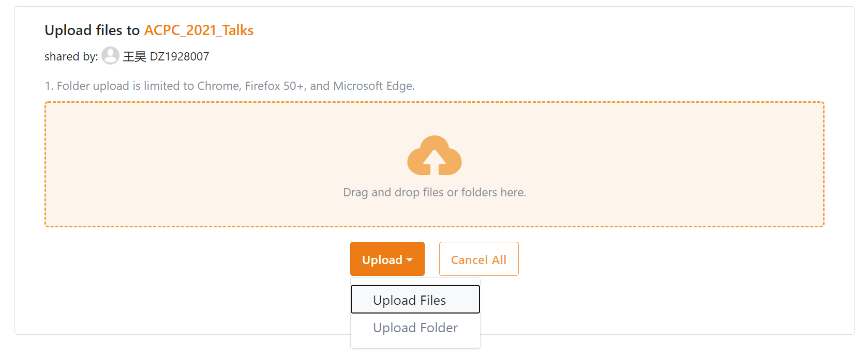
Task: Click the sharer name 王昊
Action: pyautogui.click(x=134, y=56)
